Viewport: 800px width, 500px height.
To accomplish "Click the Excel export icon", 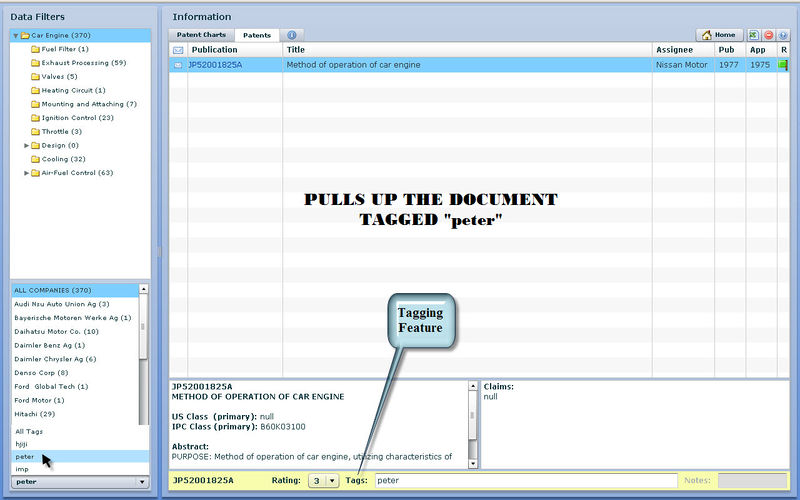I will [754, 35].
